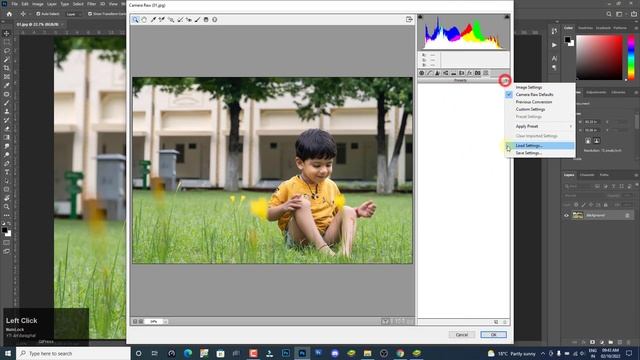Toggle Auto-Select checkbox in options bar
Screen dimensions: 640x360
coord(38,14)
